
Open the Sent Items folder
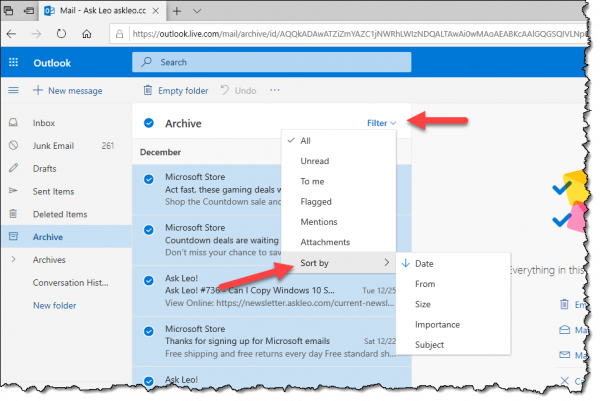(55, 190)
